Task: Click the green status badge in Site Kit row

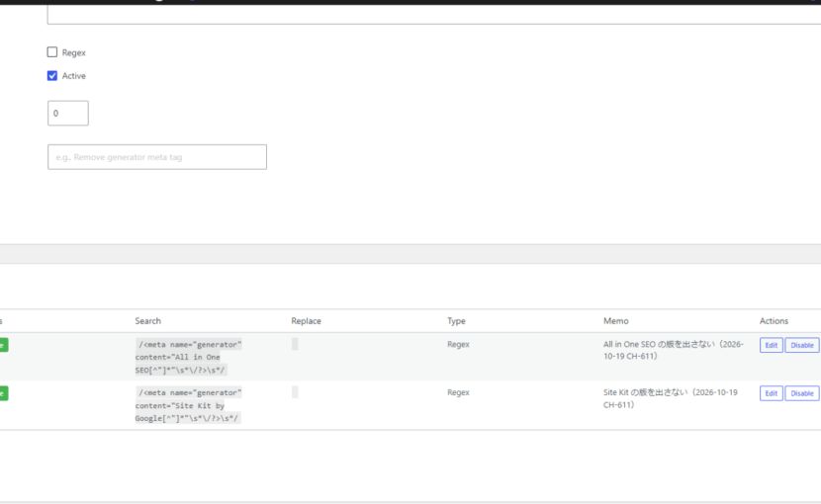Action: 4,393
